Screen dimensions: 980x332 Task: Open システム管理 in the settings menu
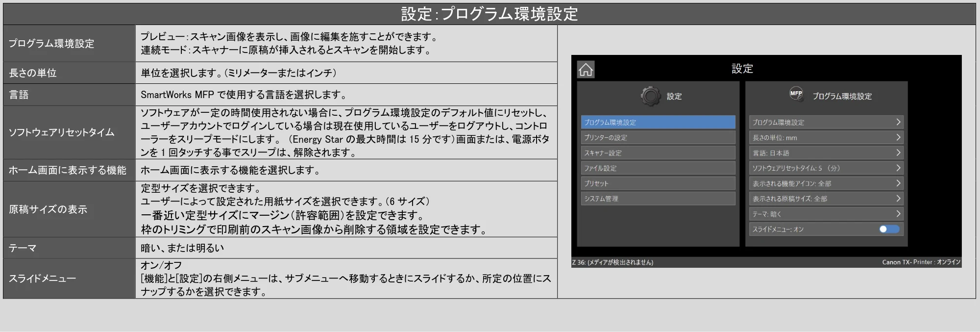(658, 199)
